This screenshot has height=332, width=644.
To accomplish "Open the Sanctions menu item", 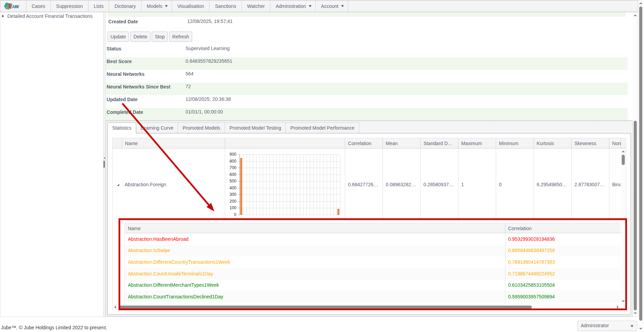I will pyautogui.click(x=225, y=6).
